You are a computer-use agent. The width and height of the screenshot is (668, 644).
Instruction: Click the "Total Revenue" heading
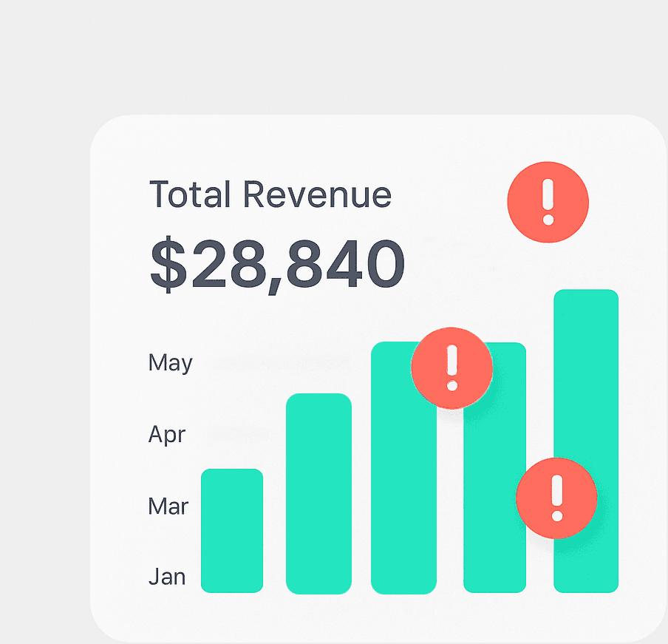pos(270,194)
